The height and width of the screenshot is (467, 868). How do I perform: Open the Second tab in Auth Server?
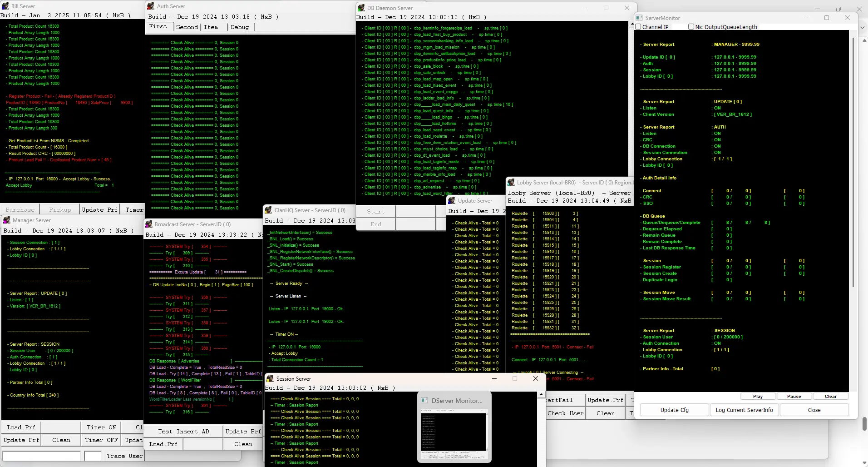click(187, 27)
